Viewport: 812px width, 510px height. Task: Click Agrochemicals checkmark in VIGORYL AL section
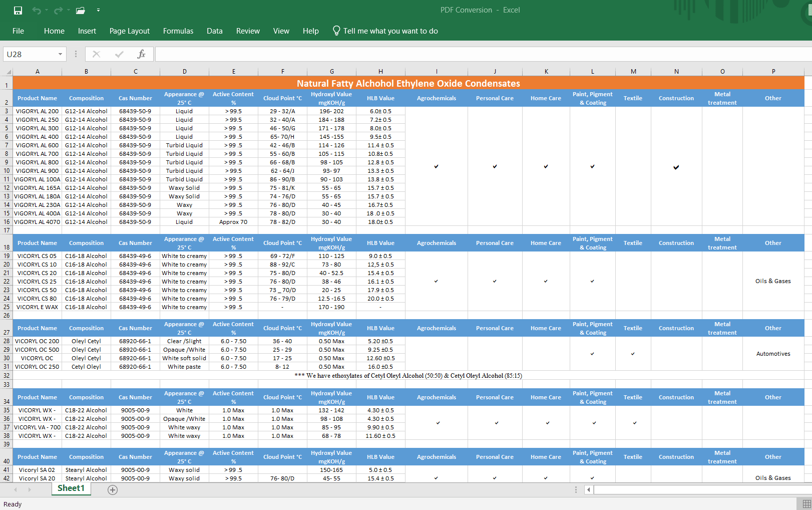437,166
